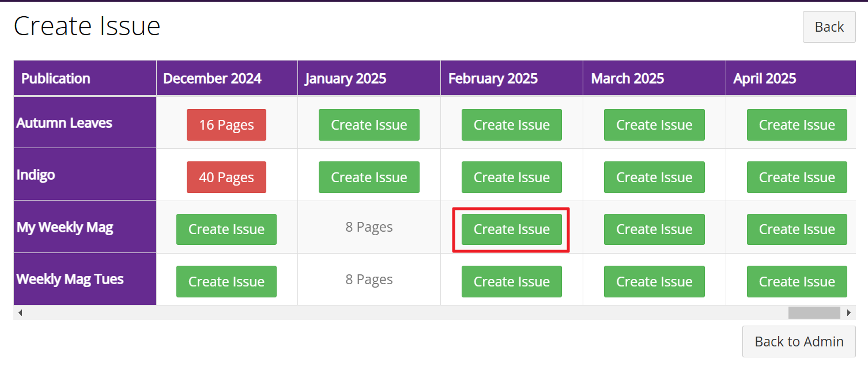Viewport: 868px width, 366px height.
Task: Create Weekly Mag Tues issue March 2025
Action: tap(654, 281)
